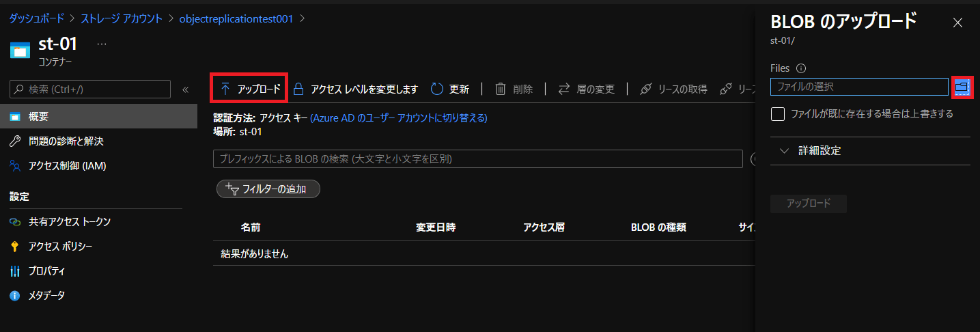
Task: Click the ファイルの選択 input field
Action: 859,87
